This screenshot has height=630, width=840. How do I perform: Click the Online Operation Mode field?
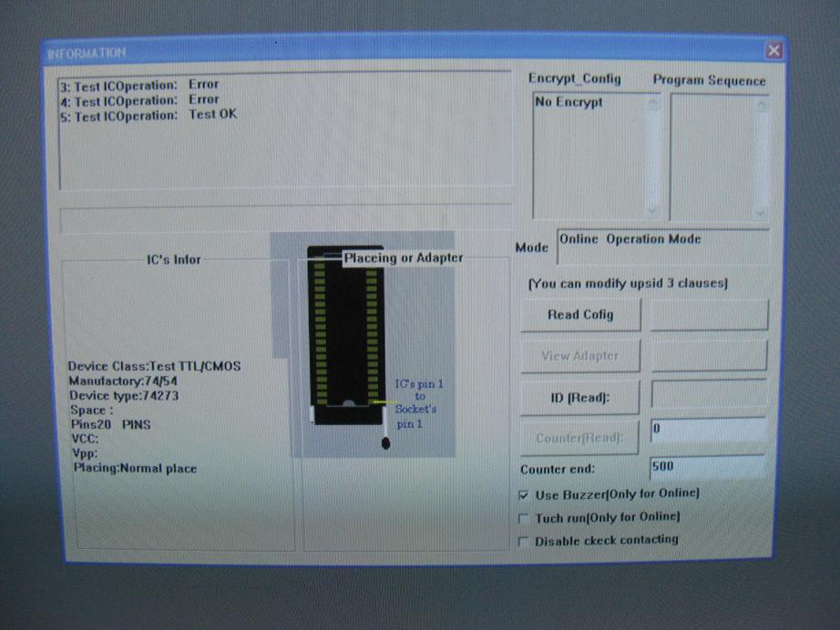(x=661, y=246)
